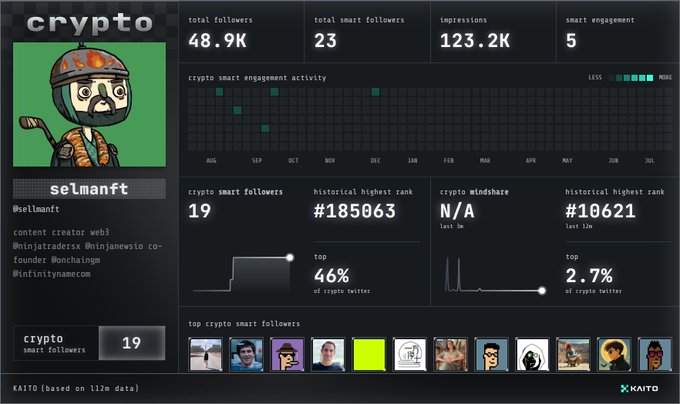
Task: Click the "crypto smart engagement activity" heading
Action: [257, 78]
